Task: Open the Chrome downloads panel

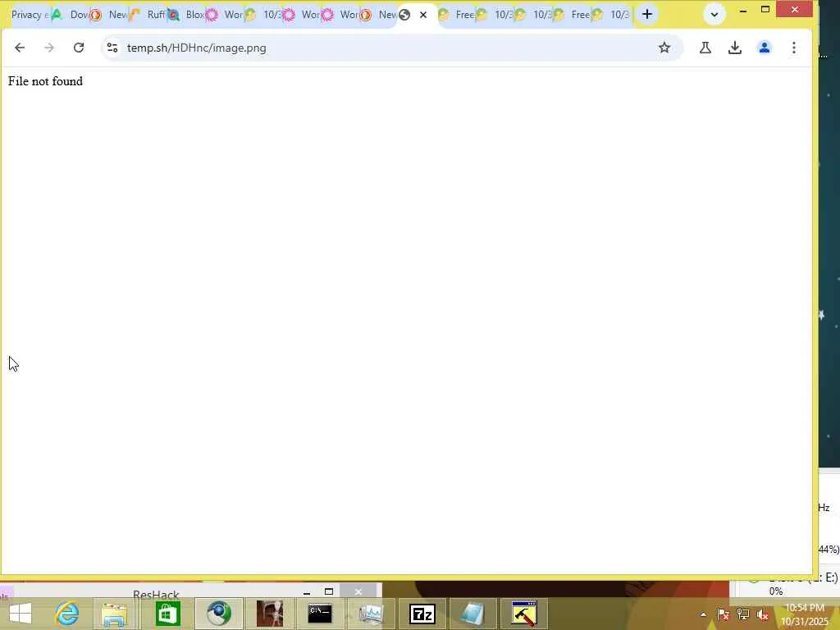Action: tap(735, 48)
